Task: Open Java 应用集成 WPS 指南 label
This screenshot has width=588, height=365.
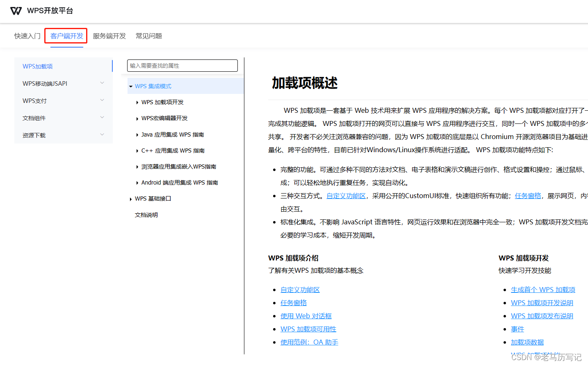Action: tap(173, 135)
